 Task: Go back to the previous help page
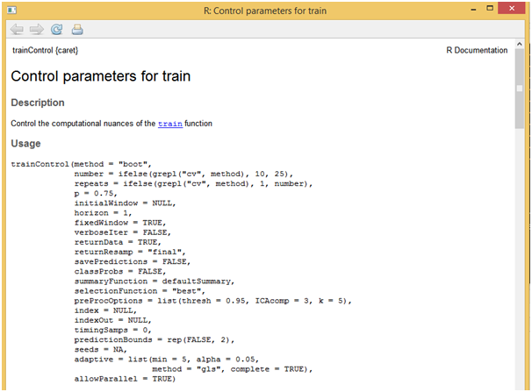click(16, 29)
